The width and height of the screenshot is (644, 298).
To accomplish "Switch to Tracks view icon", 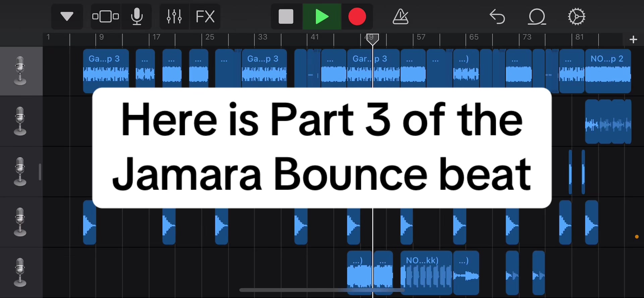I will click(x=105, y=16).
